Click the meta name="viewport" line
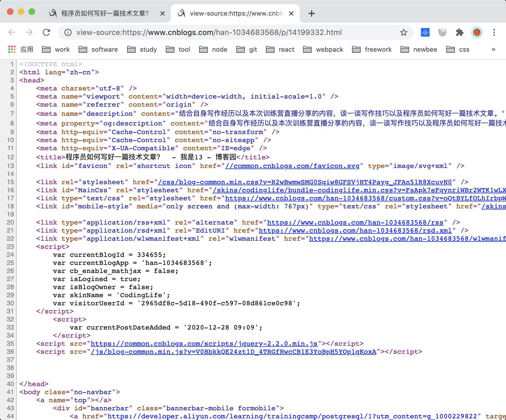The height and width of the screenshot is (420, 506). point(187,96)
